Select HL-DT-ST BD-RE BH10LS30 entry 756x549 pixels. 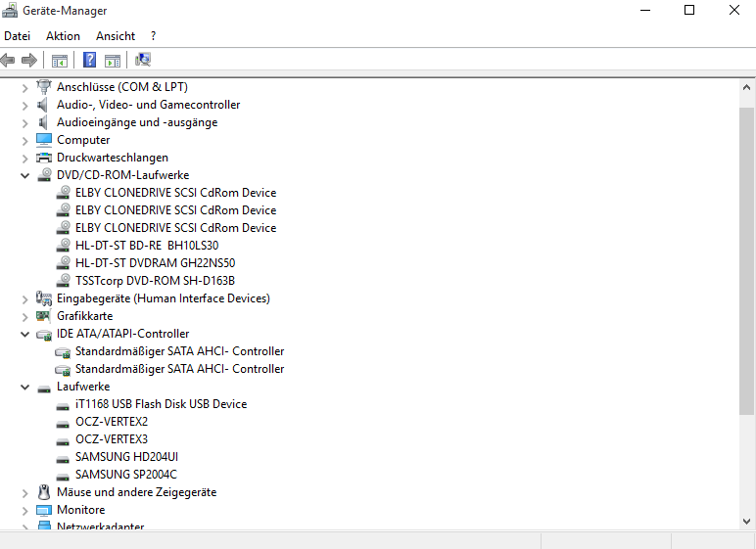(x=147, y=246)
